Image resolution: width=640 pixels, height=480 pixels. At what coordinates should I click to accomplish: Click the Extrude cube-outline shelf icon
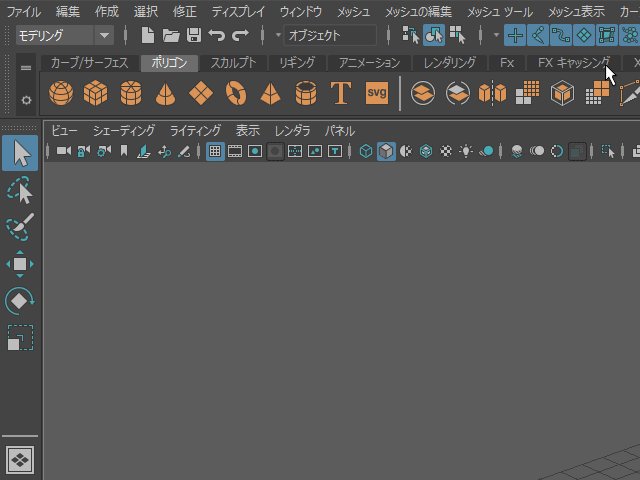pyautogui.click(x=562, y=93)
